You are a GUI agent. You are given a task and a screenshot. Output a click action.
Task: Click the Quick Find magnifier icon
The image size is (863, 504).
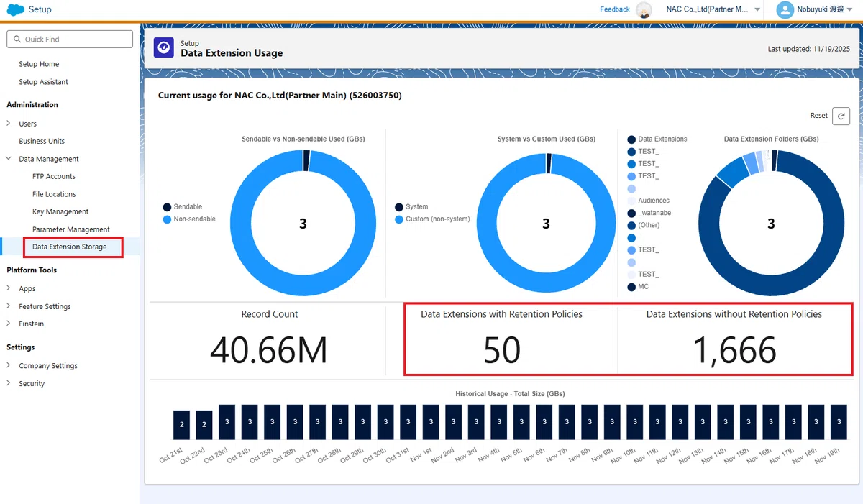(16, 40)
